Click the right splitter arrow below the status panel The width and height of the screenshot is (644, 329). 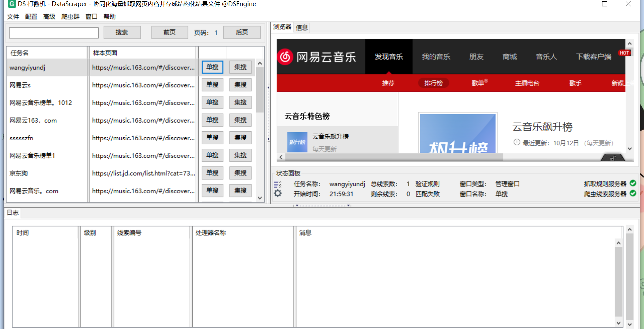pos(348,205)
